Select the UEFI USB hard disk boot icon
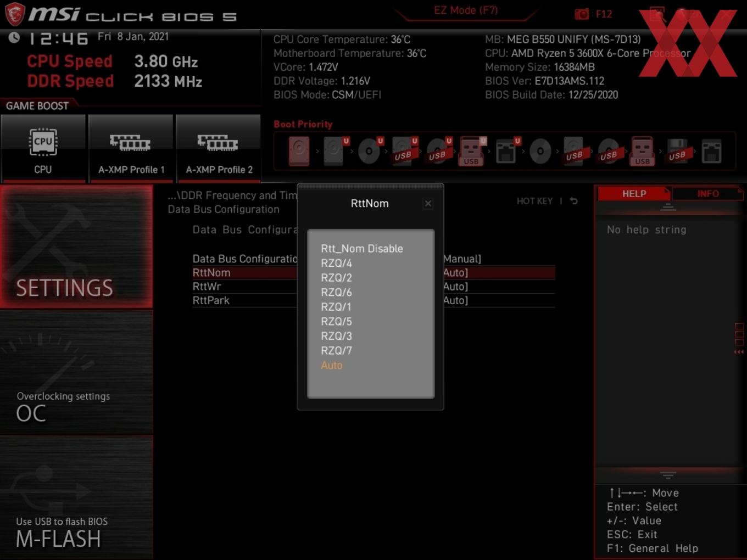The height and width of the screenshot is (560, 747). tap(404, 151)
